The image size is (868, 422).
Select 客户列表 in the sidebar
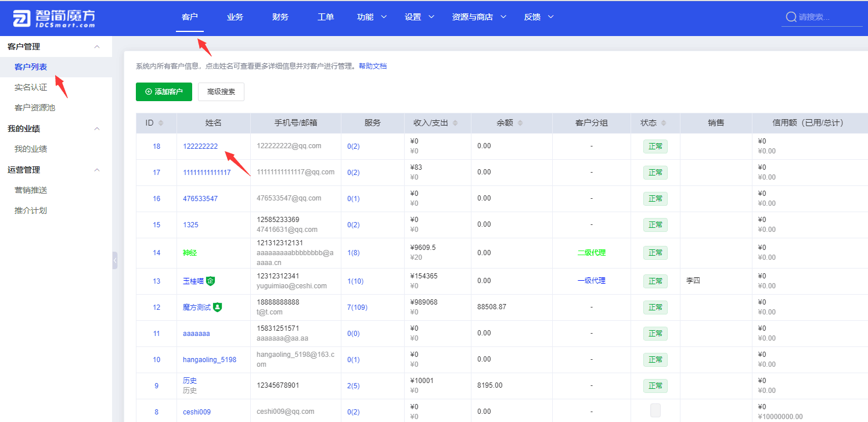56,67
